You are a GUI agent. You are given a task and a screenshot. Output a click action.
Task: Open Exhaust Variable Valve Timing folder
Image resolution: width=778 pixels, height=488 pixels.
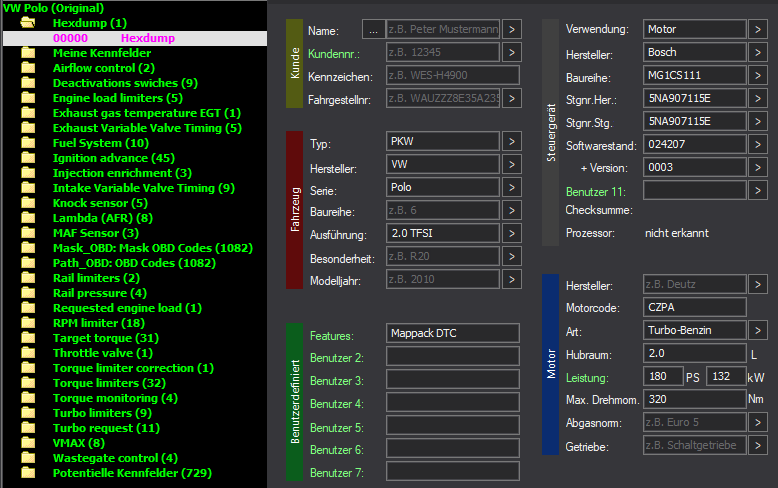(147, 128)
